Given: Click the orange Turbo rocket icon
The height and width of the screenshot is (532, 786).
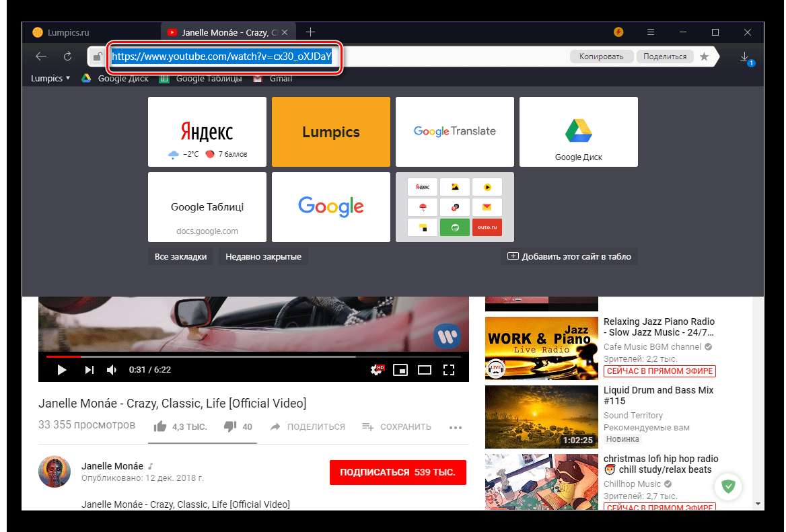Looking at the screenshot, I should [x=618, y=32].
